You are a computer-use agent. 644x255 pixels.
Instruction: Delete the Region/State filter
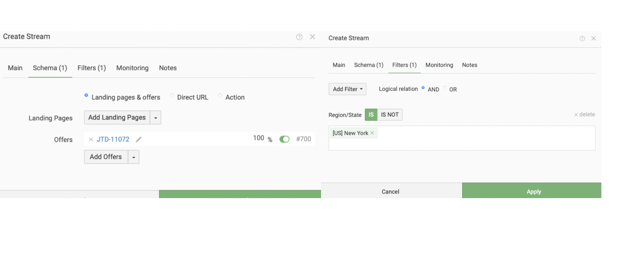(584, 114)
